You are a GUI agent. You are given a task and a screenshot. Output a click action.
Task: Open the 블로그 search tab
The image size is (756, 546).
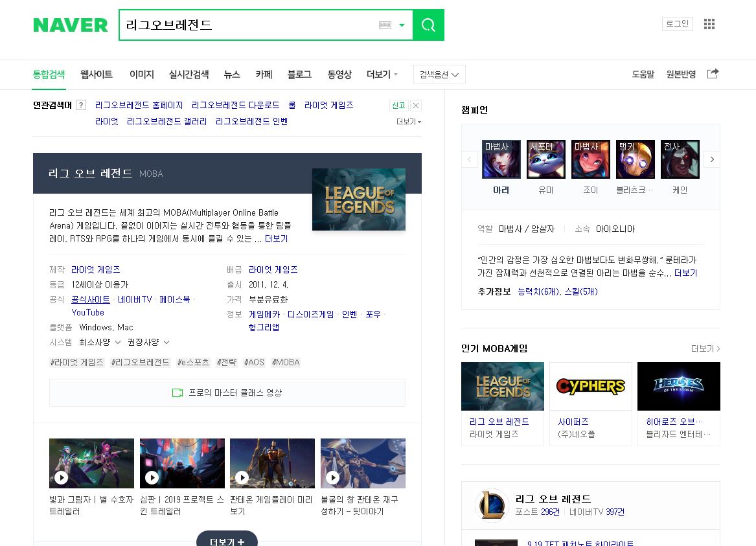[x=299, y=74]
